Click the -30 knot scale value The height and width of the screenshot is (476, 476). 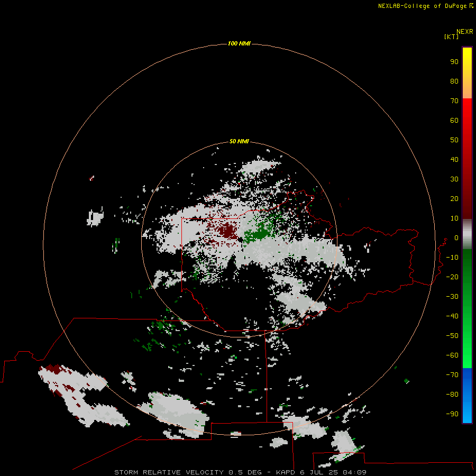[452, 297]
